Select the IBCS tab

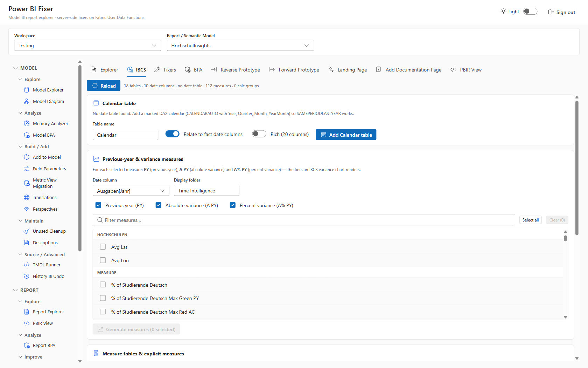[x=136, y=70]
